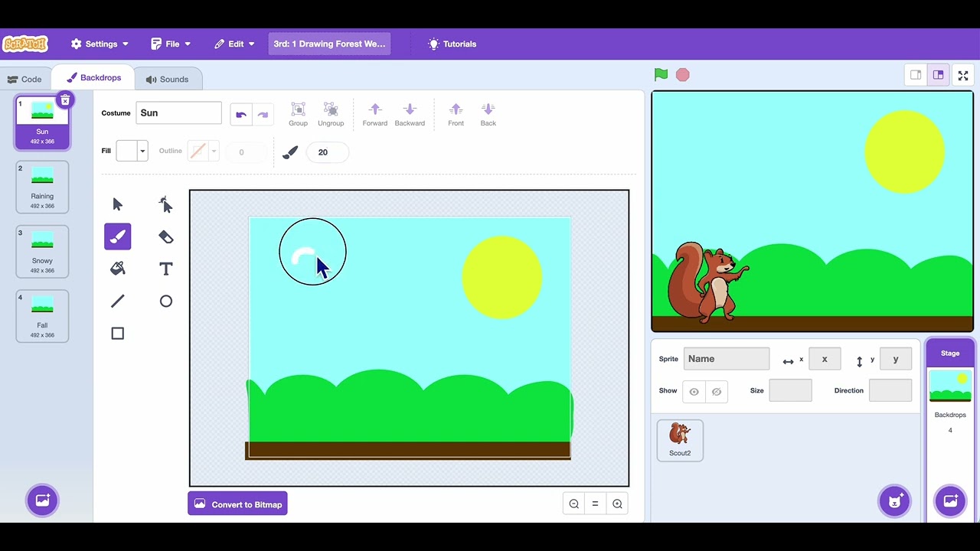Switch to the Code tab

pos(25,79)
